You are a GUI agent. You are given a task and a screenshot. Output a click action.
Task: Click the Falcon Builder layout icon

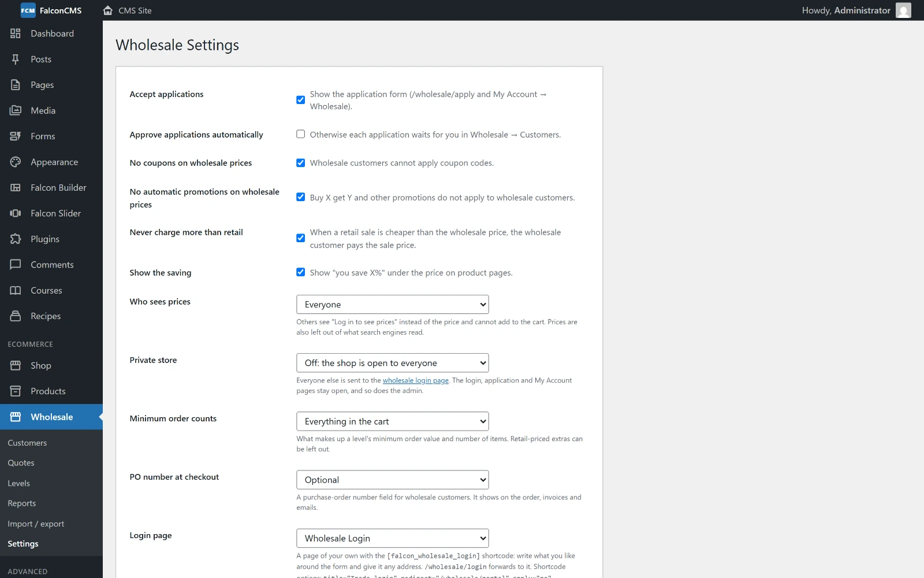coord(16,188)
